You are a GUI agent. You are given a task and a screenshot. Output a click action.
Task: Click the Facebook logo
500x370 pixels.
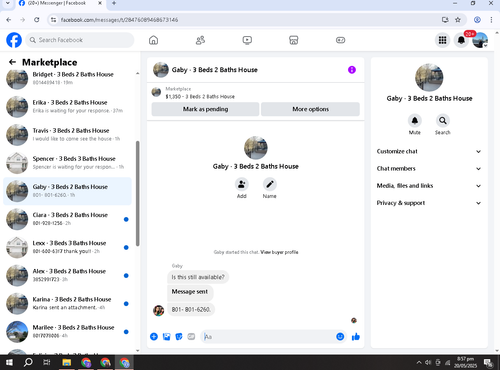(14, 40)
